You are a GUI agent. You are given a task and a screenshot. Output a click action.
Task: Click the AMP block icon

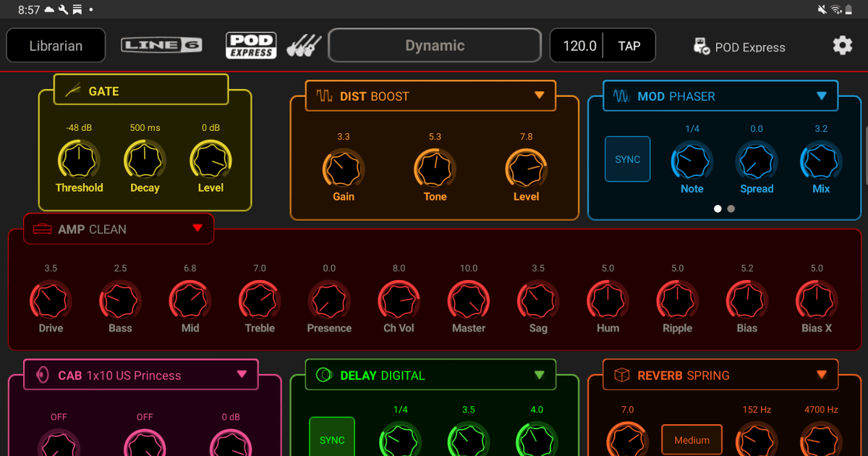pos(43,229)
